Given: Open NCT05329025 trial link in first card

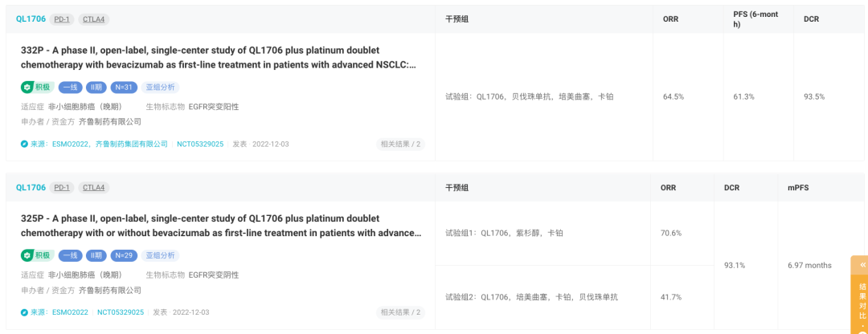Looking at the screenshot, I should tap(200, 144).
